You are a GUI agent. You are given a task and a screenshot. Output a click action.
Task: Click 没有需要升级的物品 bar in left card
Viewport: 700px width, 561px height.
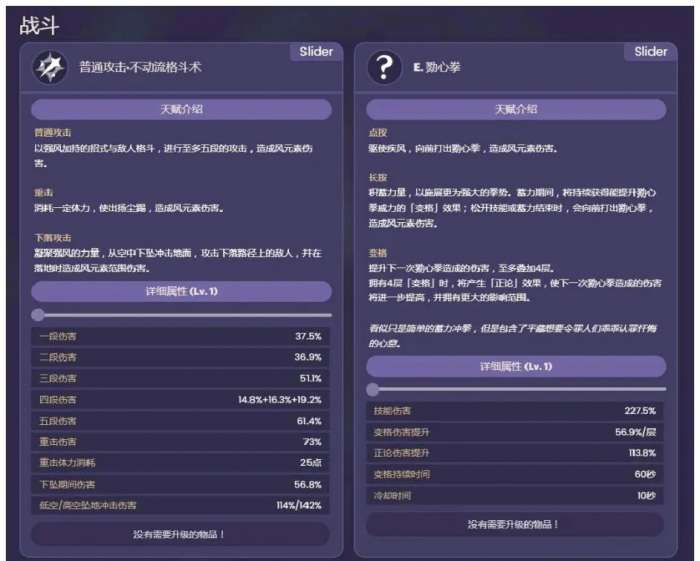coord(181,534)
